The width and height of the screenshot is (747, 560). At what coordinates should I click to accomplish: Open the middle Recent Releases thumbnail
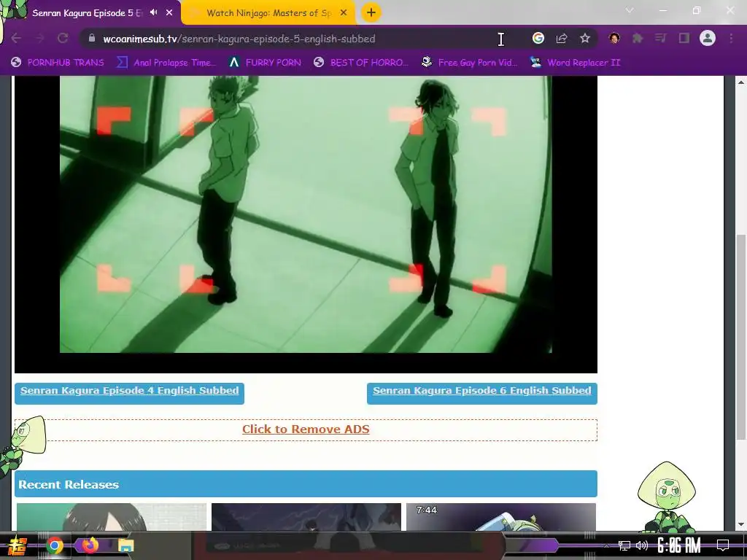point(306,517)
